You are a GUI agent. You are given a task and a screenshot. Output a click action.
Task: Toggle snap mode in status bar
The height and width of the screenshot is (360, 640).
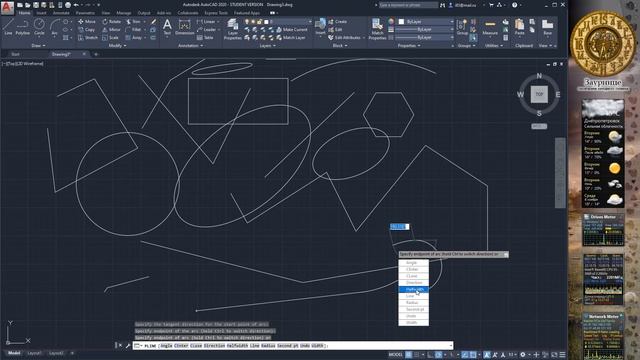[x=417, y=355]
